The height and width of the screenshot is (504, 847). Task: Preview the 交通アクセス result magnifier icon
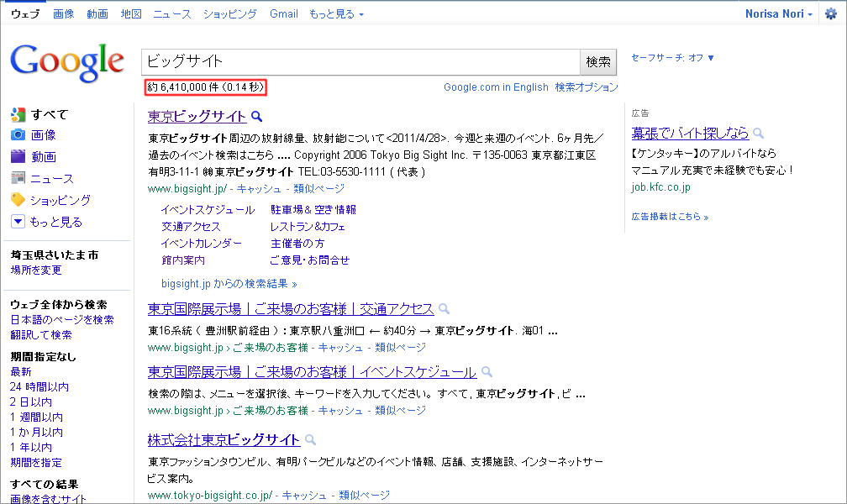444,309
